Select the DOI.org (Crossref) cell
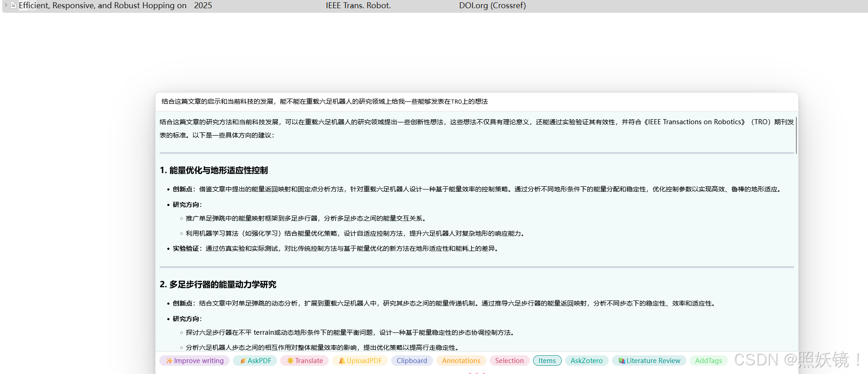This screenshot has width=868, height=374. click(492, 5)
